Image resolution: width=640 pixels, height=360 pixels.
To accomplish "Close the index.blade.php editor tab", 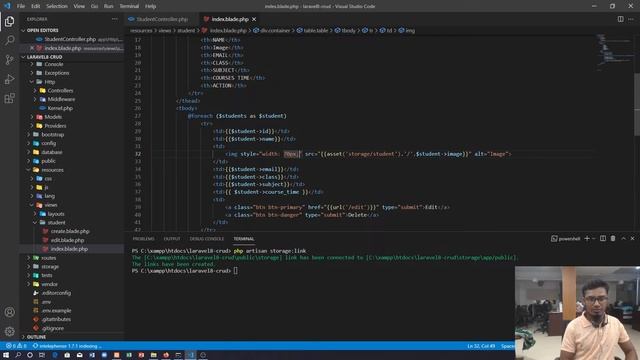I will pos(254,19).
